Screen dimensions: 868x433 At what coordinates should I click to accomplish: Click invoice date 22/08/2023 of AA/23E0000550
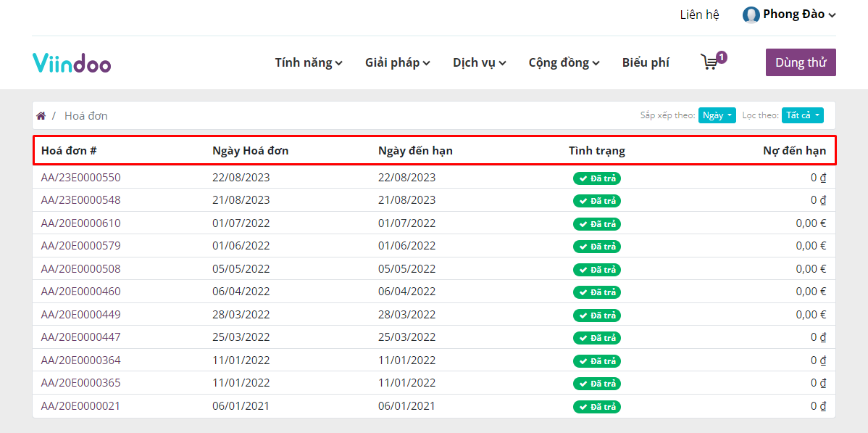(x=241, y=178)
